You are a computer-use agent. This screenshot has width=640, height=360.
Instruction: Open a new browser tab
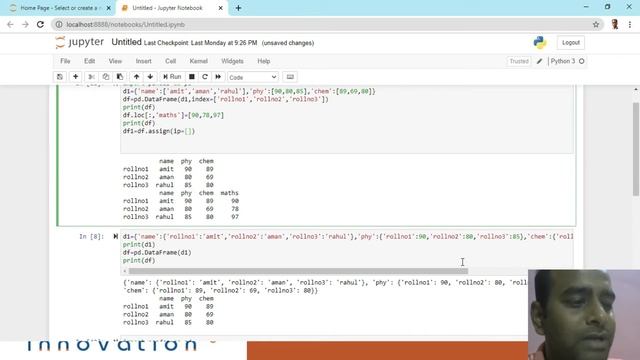[x=238, y=8]
